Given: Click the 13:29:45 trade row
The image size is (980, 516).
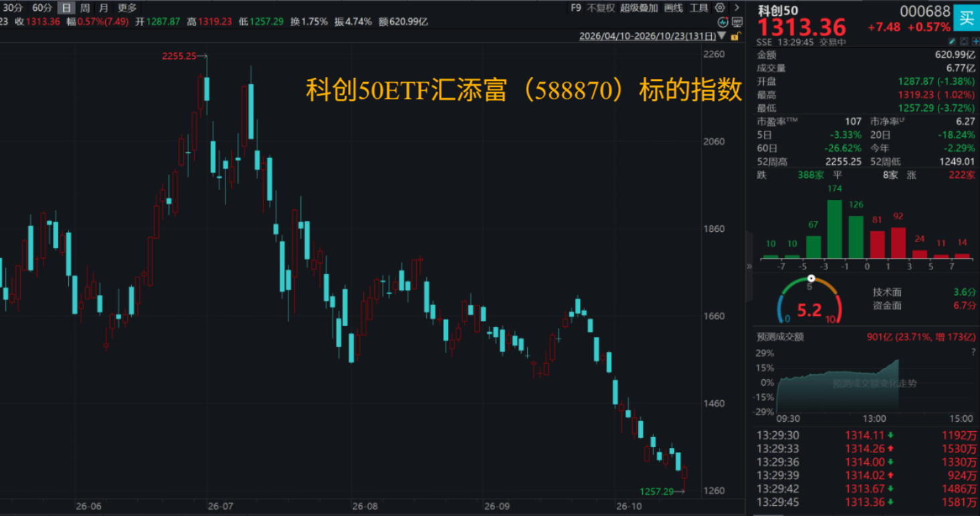Looking at the screenshot, I should [x=866, y=503].
